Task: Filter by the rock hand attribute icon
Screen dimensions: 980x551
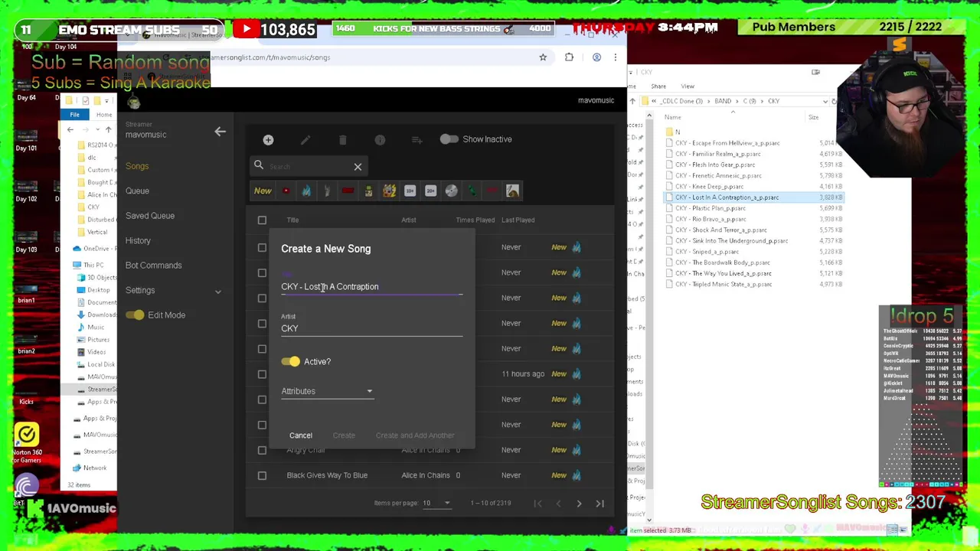Action: [327, 191]
